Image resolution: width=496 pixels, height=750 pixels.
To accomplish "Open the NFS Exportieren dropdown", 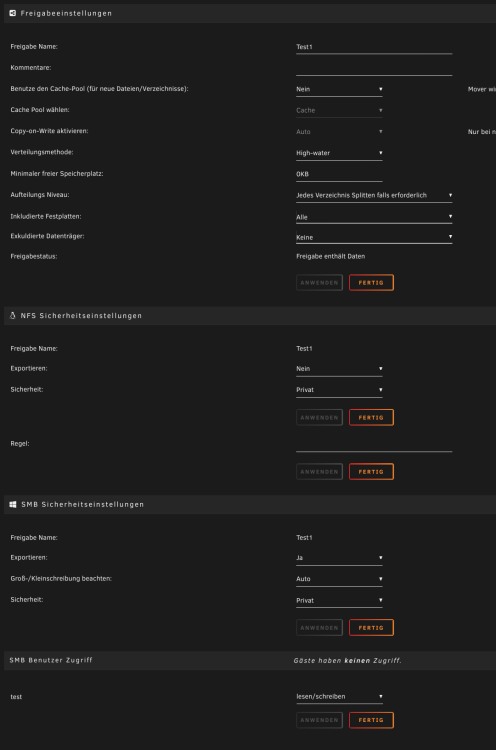I will (339, 369).
